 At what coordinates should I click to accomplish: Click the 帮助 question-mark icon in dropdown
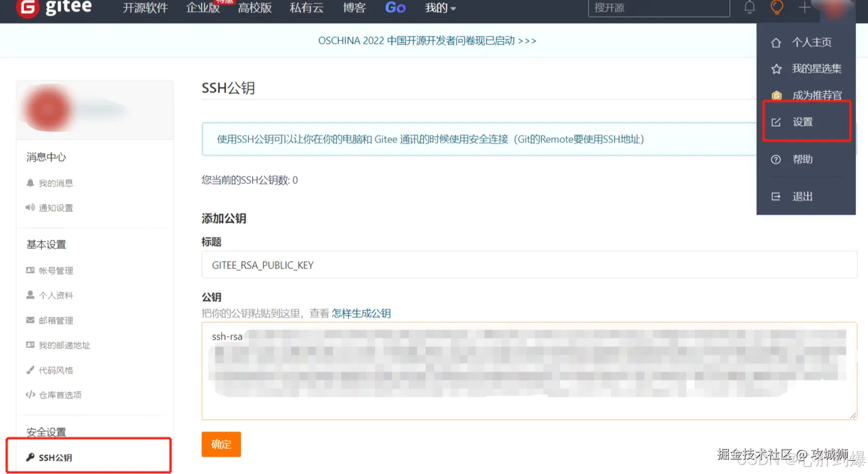pyautogui.click(x=776, y=159)
